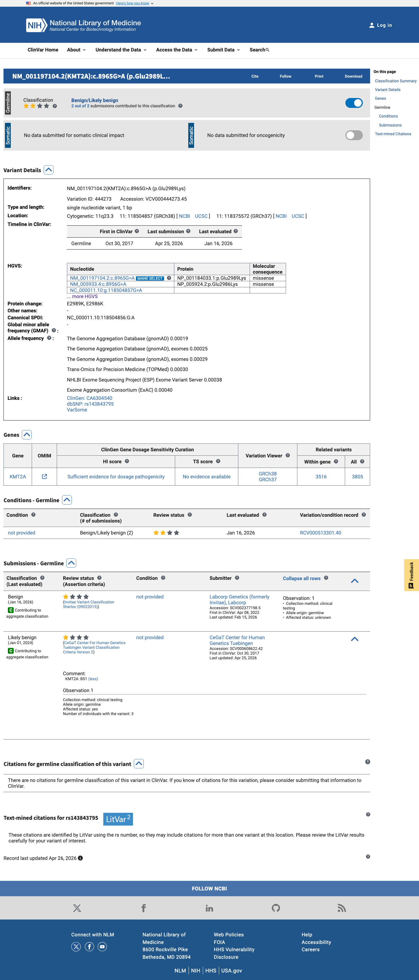Toggle the Germline classification switch

pyautogui.click(x=354, y=103)
